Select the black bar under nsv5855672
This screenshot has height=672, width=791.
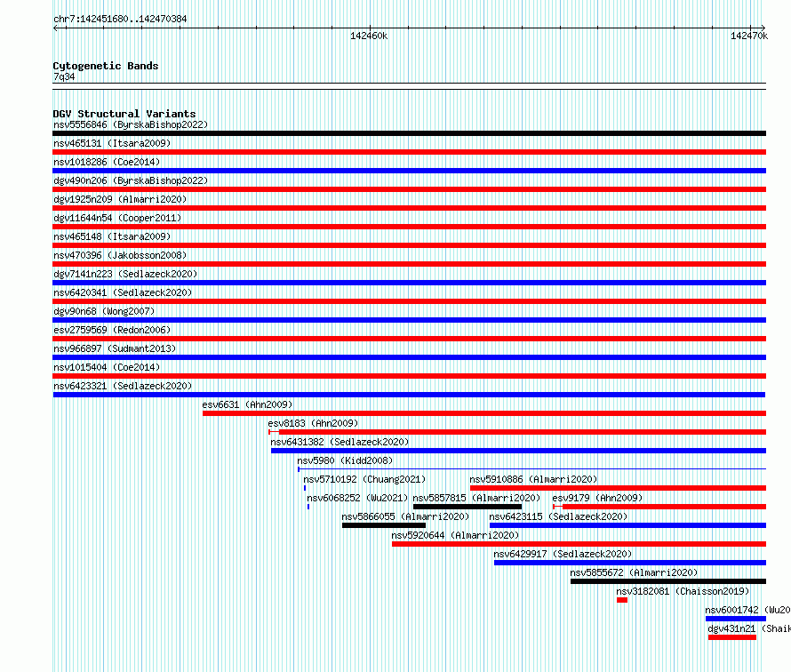668,581
